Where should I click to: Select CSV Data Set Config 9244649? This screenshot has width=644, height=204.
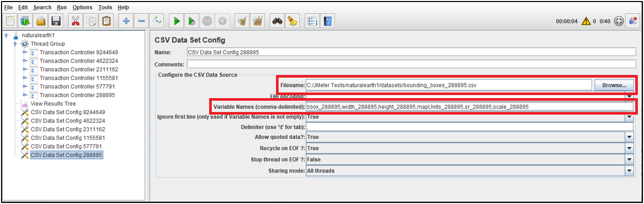coord(68,112)
